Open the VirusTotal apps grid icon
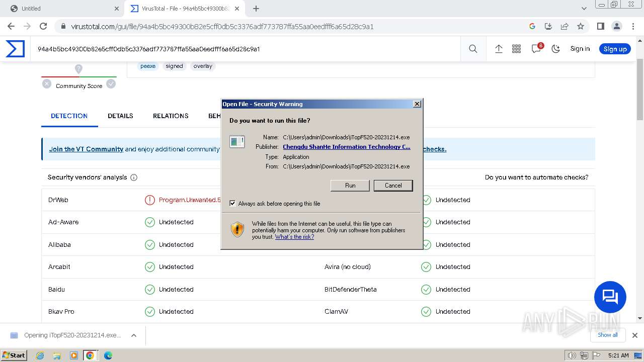Viewport: 644px width, 362px height. tap(516, 49)
